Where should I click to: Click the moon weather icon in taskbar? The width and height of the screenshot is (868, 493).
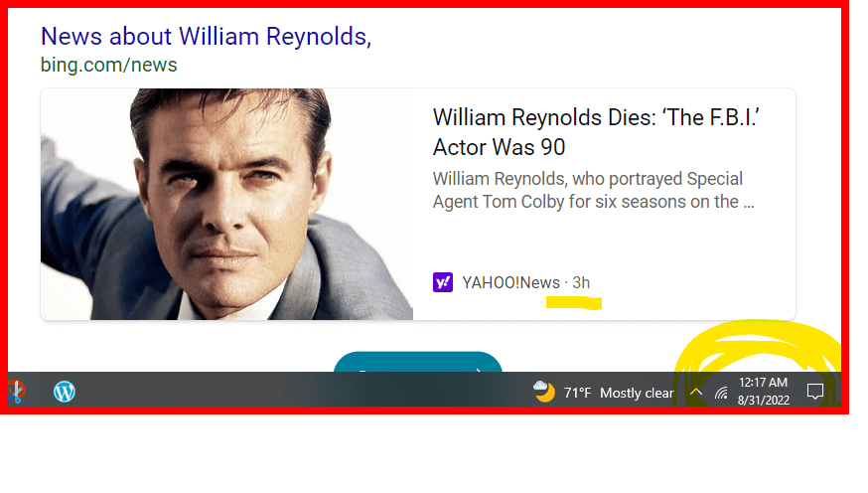(543, 392)
